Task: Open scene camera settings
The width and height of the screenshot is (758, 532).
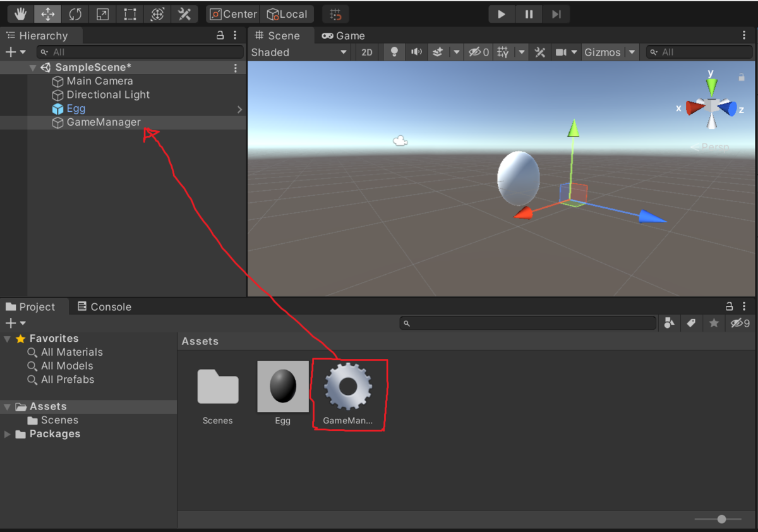Action: (561, 52)
